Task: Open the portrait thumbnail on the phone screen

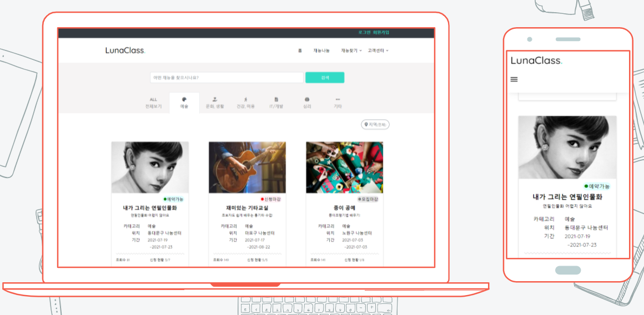Action: click(x=567, y=148)
